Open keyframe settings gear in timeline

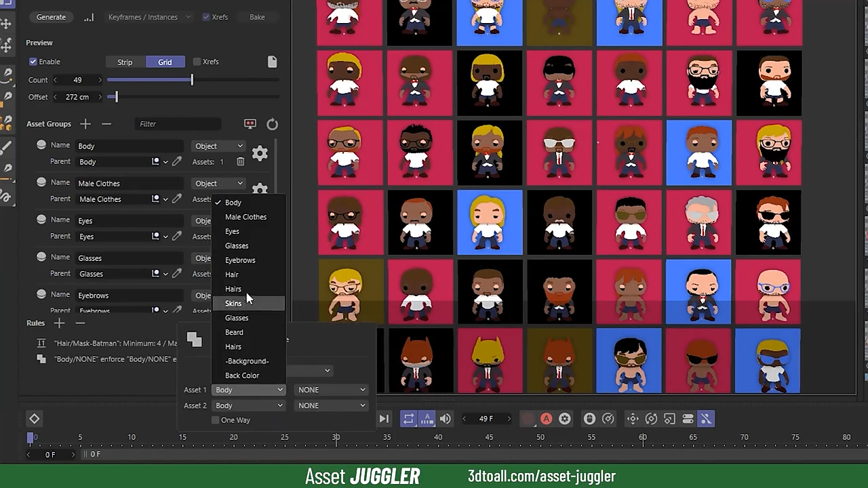pos(564,419)
